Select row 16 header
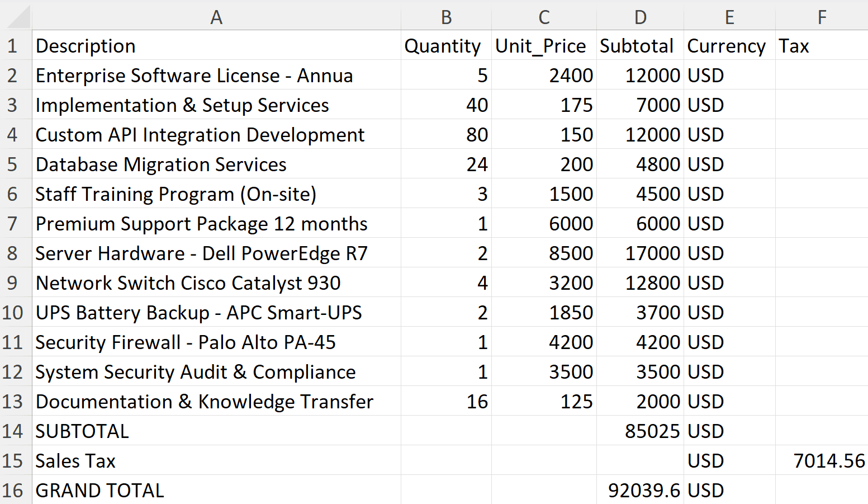This screenshot has width=868, height=504. pos(16,490)
